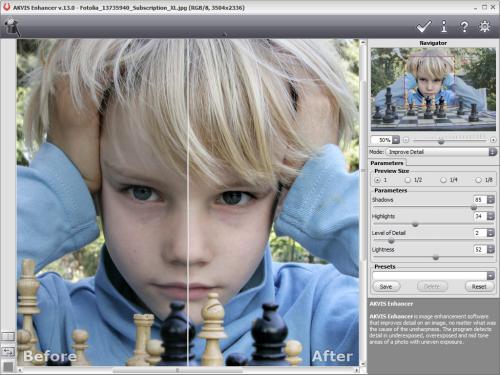Open the 50% zoom level dropdown
The image size is (500, 375).
(x=396, y=140)
